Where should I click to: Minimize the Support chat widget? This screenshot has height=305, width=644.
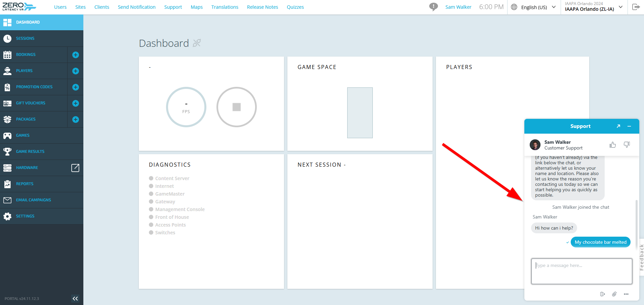(629, 126)
